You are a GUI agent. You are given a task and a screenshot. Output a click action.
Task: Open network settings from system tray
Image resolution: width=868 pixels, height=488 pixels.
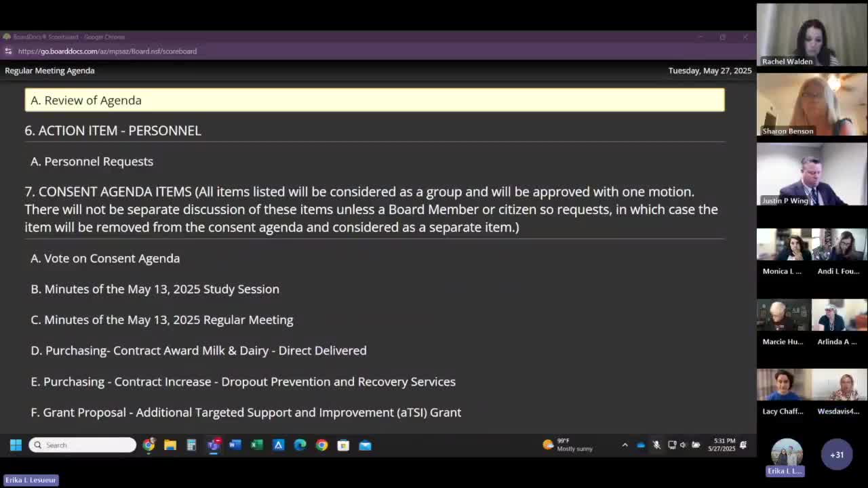click(672, 445)
